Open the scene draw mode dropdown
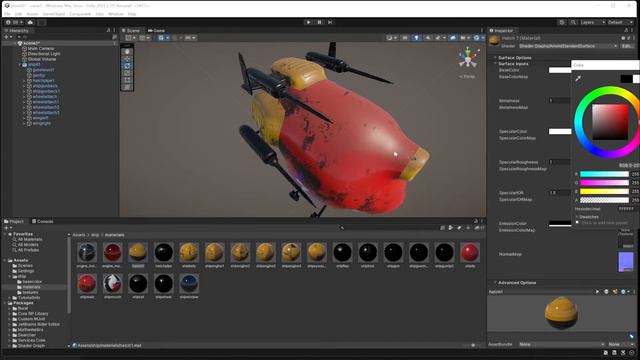Viewport: 640px width, 360px height. [x=391, y=38]
